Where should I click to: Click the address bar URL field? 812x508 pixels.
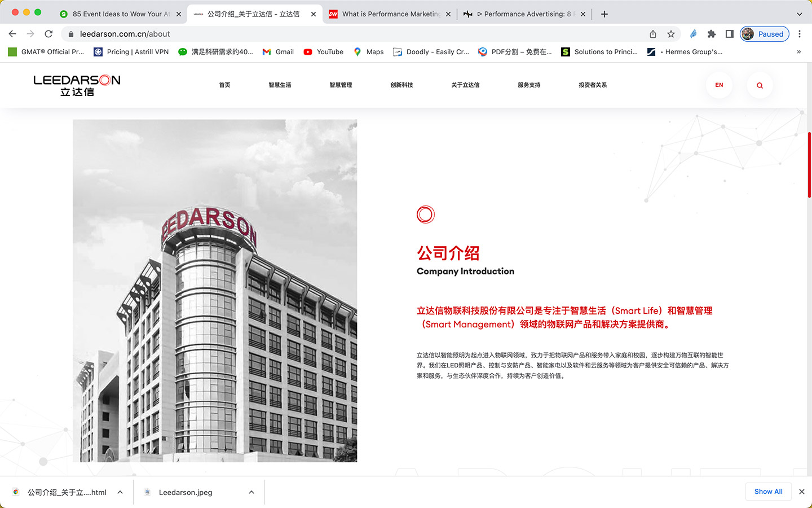361,34
